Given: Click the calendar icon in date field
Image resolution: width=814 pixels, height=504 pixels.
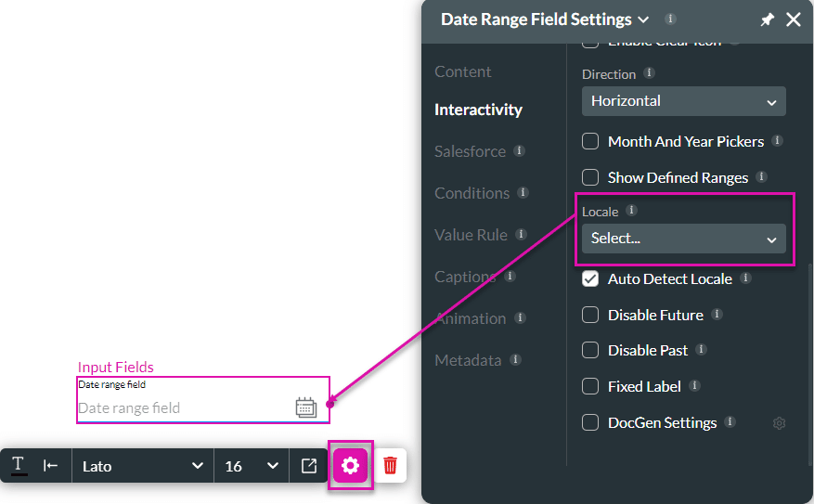Looking at the screenshot, I should (x=305, y=407).
